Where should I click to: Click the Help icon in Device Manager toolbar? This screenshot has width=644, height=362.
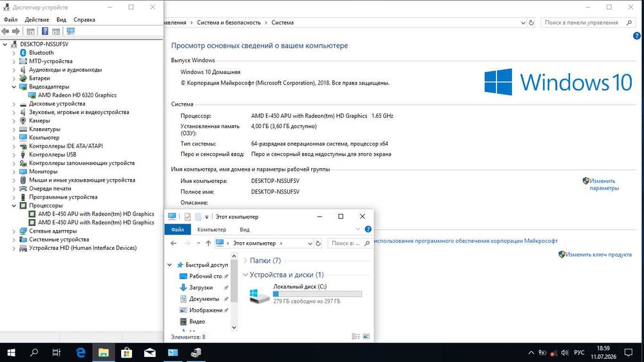click(45, 31)
